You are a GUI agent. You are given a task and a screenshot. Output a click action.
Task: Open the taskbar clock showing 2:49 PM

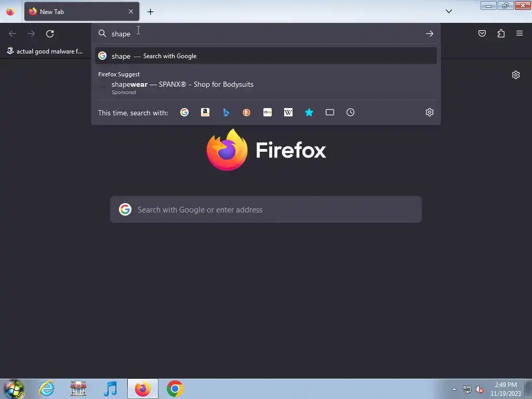click(x=506, y=389)
